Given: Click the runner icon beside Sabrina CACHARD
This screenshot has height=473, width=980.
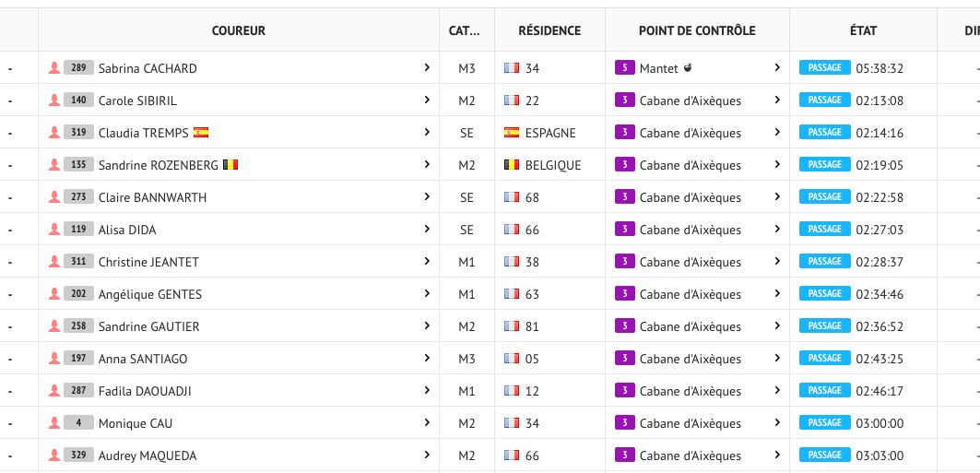Looking at the screenshot, I should click(x=54, y=68).
